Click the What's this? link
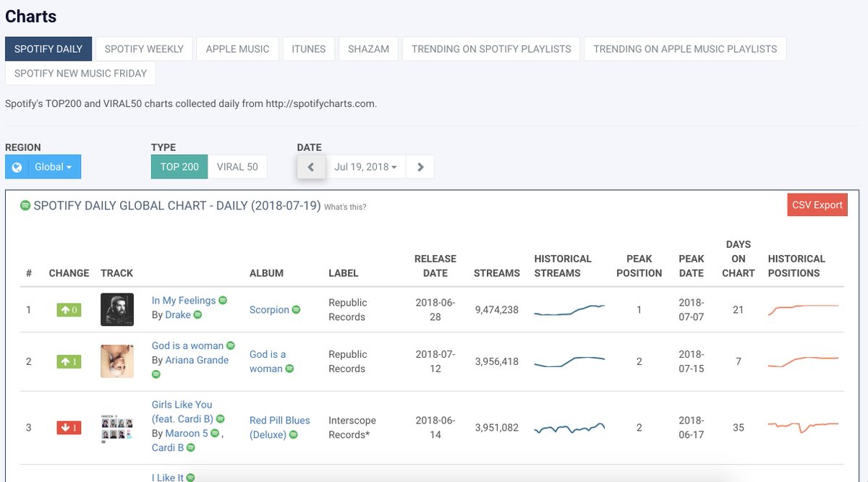The height and width of the screenshot is (482, 868). (345, 207)
